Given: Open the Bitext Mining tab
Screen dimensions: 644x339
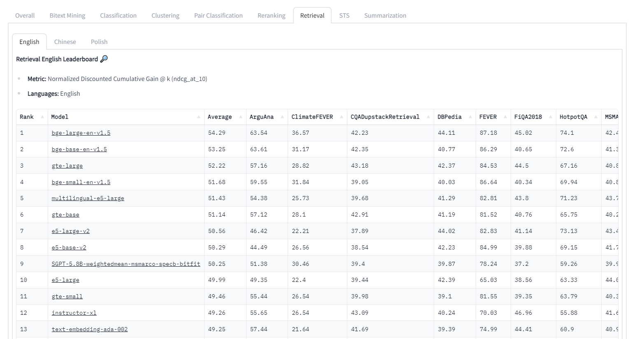Looking at the screenshot, I should coord(67,15).
